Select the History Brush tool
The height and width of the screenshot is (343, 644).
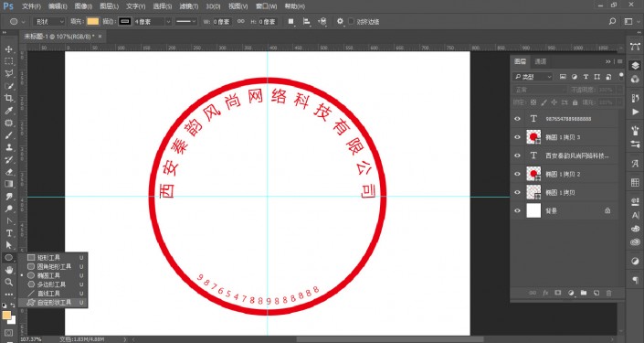click(8, 159)
